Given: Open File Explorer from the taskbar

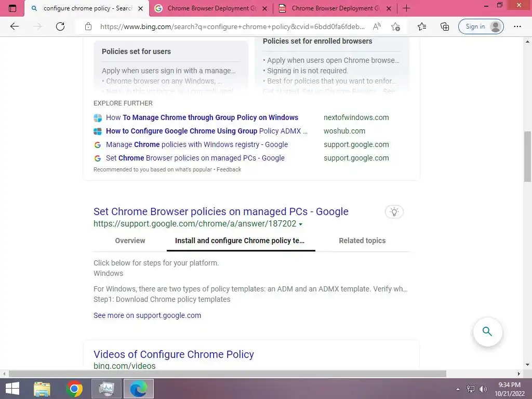Looking at the screenshot, I should pos(42,389).
